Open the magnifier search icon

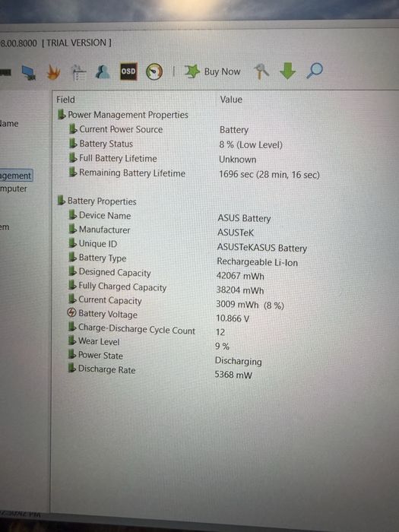pyautogui.click(x=315, y=70)
